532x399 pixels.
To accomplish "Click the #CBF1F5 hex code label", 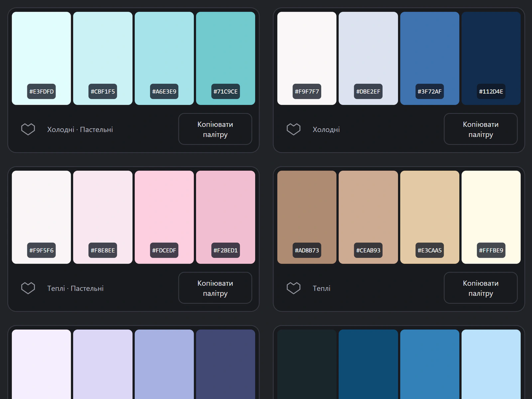I will [103, 91].
